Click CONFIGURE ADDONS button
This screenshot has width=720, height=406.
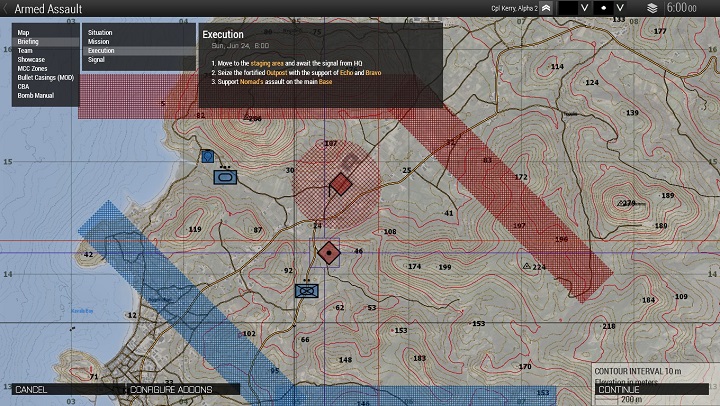pos(183,389)
